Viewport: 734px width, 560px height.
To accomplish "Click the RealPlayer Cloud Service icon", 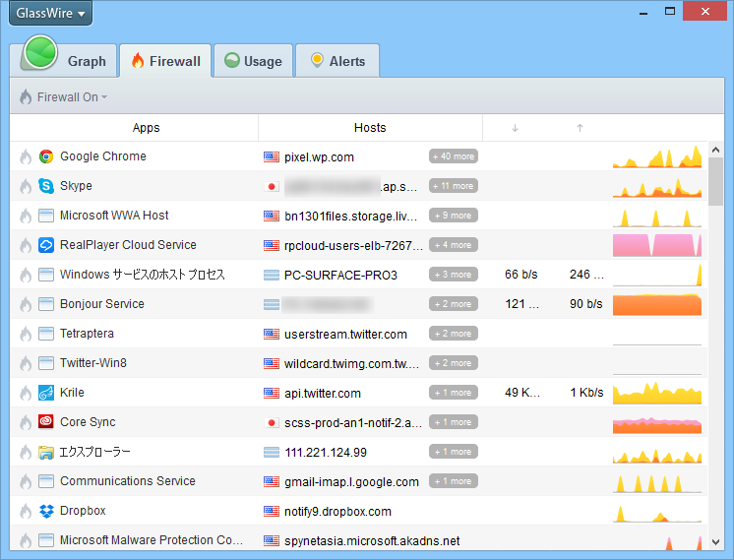I will pyautogui.click(x=46, y=245).
